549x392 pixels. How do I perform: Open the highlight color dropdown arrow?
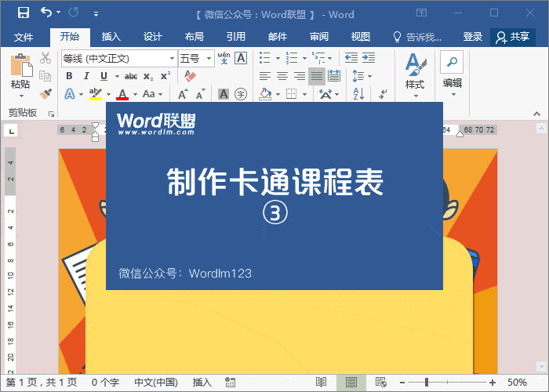coord(108,95)
